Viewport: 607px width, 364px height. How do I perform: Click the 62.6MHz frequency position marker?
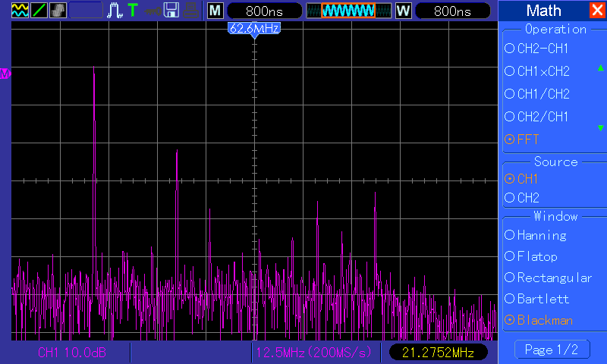pos(254,29)
